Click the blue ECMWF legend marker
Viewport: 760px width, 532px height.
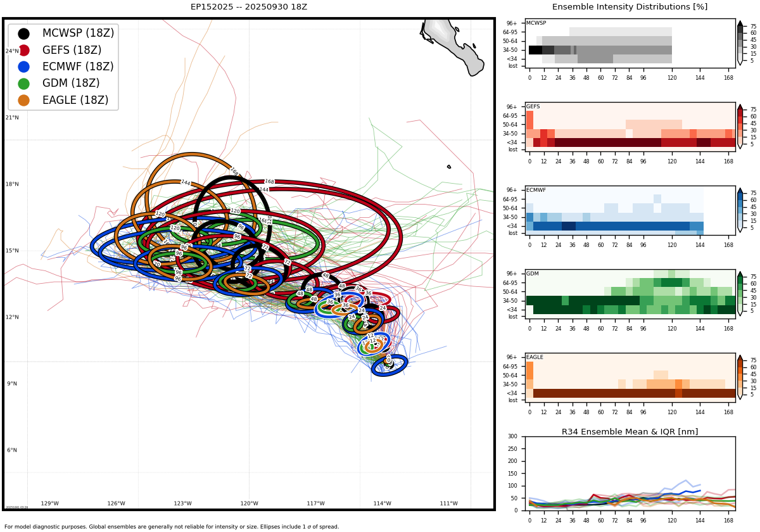click(23, 66)
